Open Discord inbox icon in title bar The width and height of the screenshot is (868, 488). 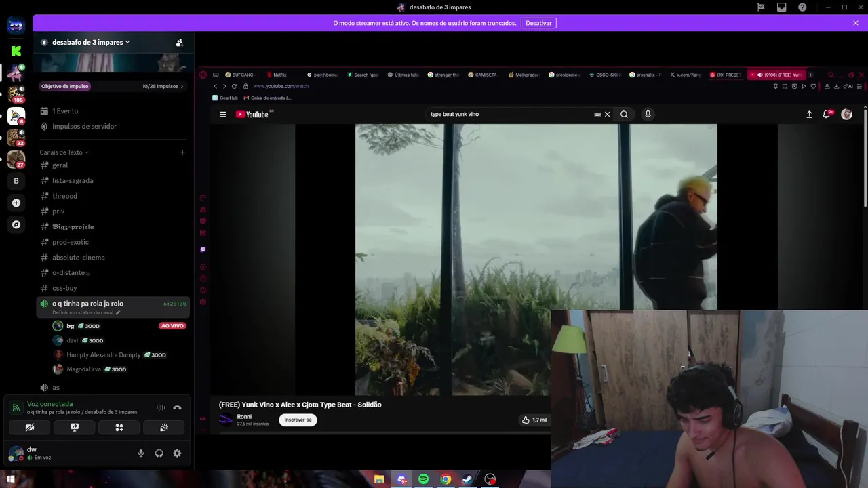pos(782,7)
